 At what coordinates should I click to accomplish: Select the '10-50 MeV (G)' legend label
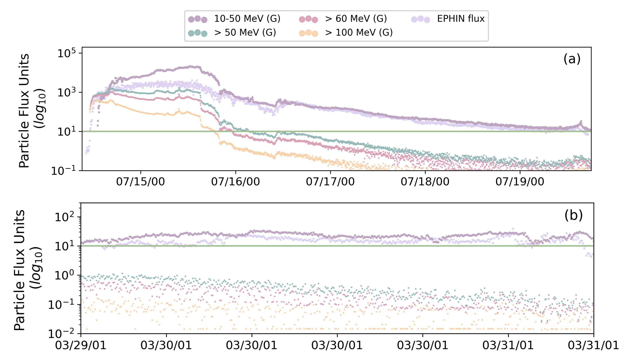coord(247,19)
